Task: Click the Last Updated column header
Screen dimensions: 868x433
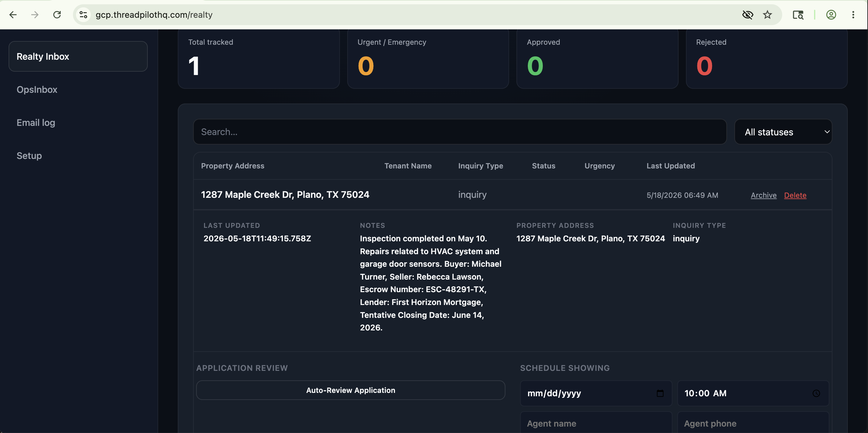Action: (671, 166)
